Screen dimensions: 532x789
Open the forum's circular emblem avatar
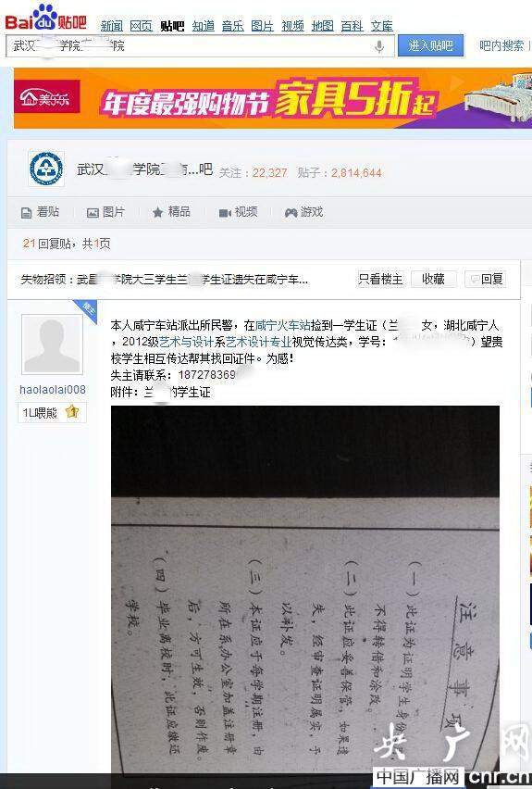point(46,169)
